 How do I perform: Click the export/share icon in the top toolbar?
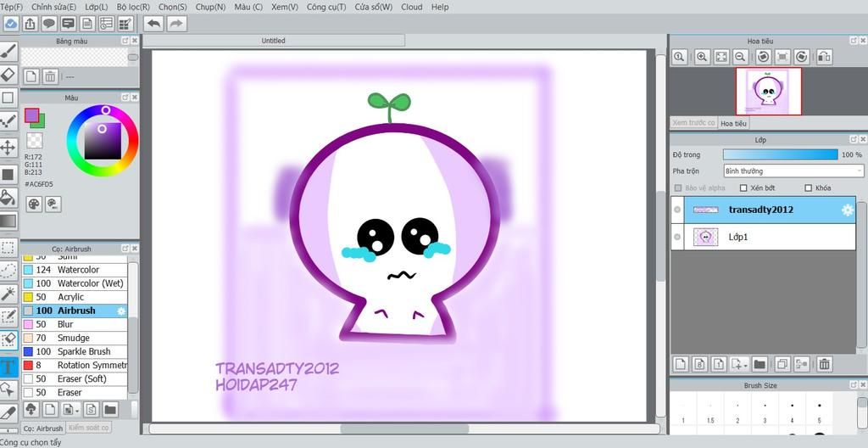coord(31,24)
